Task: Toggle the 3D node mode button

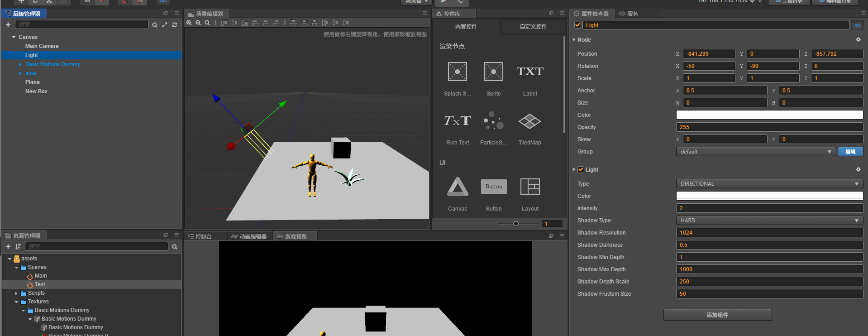Action: (857, 25)
